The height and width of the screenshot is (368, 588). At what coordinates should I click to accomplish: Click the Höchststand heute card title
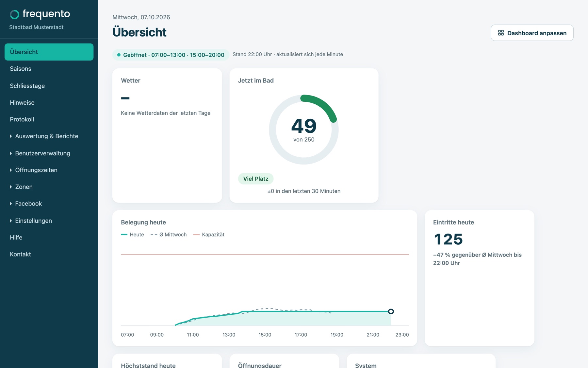point(148,365)
